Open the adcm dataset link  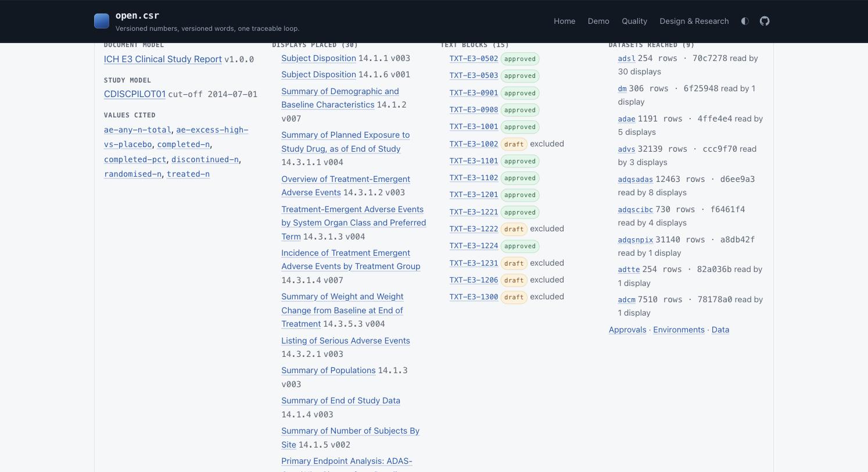point(626,300)
